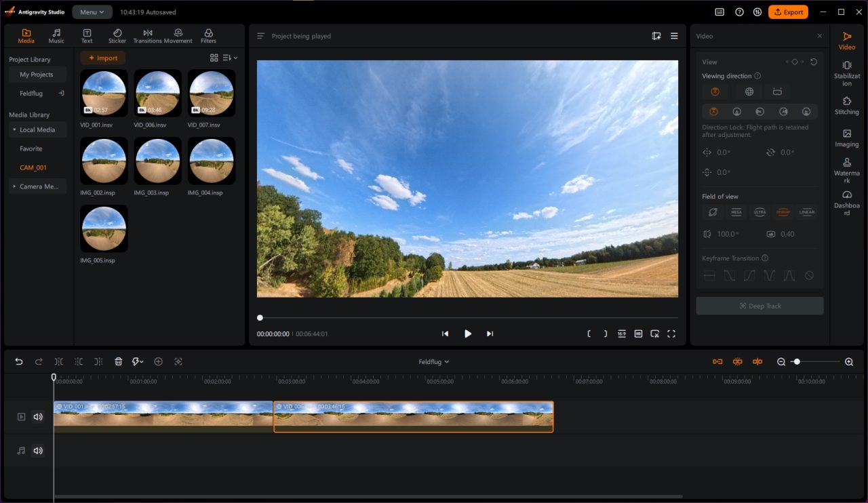Click the fullscreen preview icon
Image resolution: width=868 pixels, height=503 pixels.
671,334
